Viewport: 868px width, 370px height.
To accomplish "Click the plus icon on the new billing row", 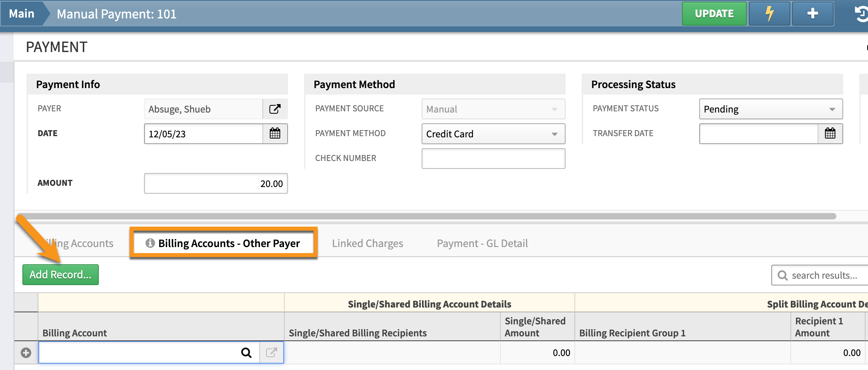I will click(x=26, y=352).
